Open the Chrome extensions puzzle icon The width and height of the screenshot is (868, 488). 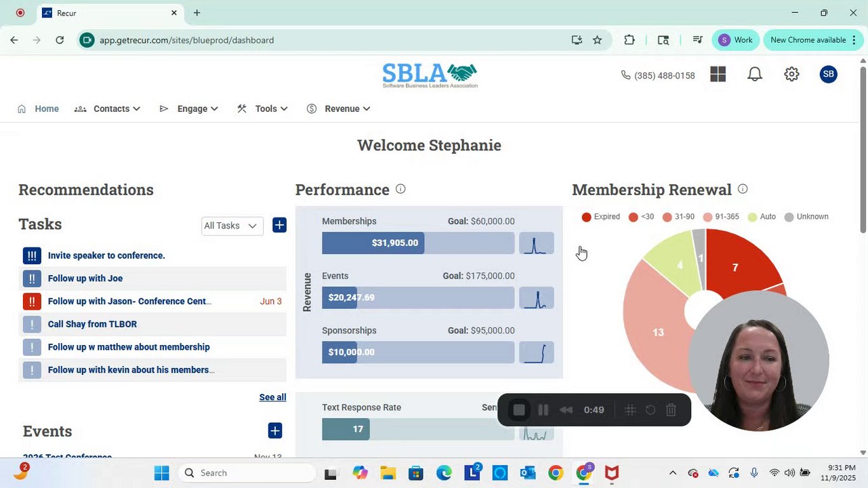629,40
